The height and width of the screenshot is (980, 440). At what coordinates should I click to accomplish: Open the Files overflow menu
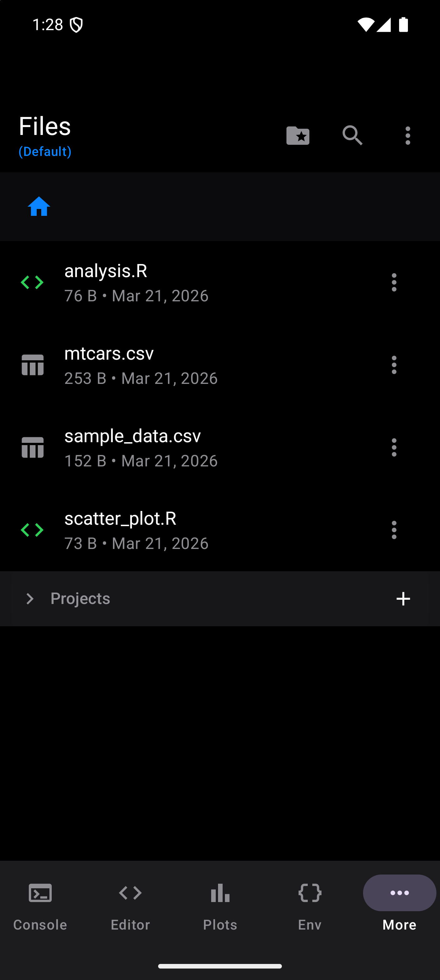click(408, 135)
